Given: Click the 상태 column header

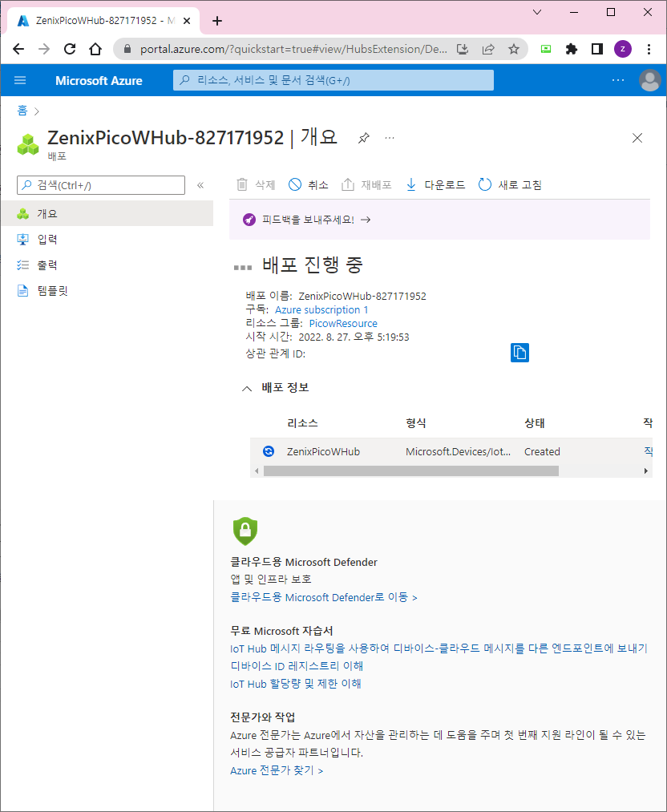Looking at the screenshot, I should click(x=535, y=423).
